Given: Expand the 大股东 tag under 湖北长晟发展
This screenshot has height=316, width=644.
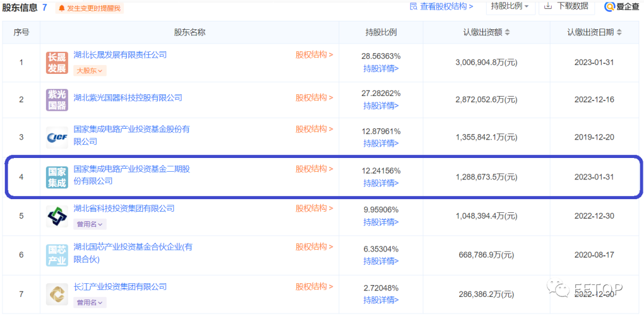Looking at the screenshot, I should click(90, 71).
